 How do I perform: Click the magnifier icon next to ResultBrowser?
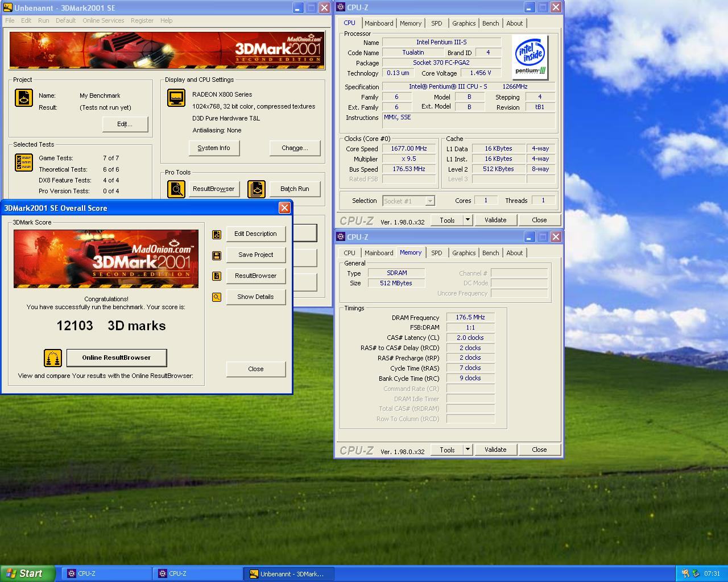(x=176, y=189)
